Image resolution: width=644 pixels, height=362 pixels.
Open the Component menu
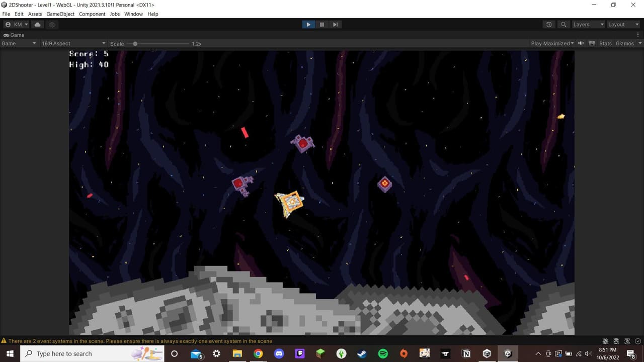coord(92,14)
